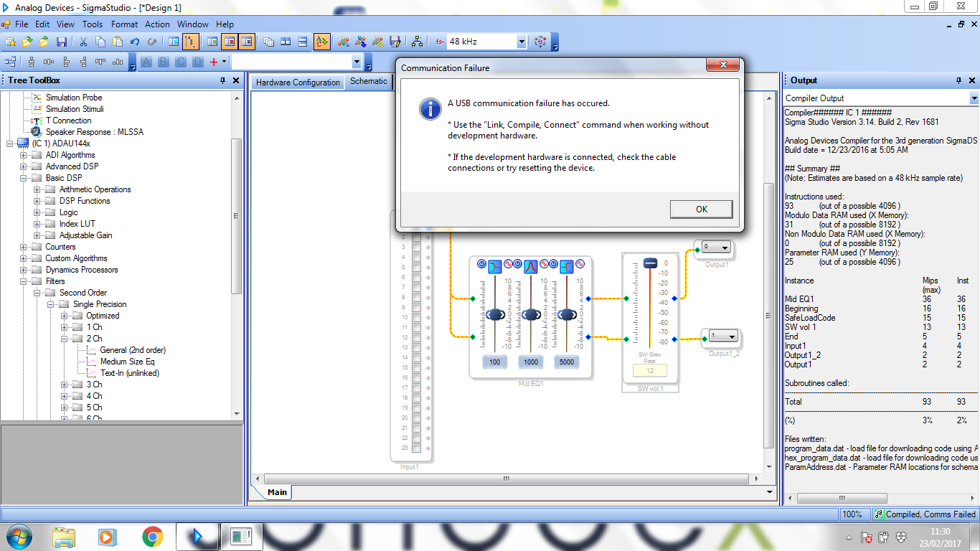
Task: Open the Tools menu
Action: click(93, 24)
